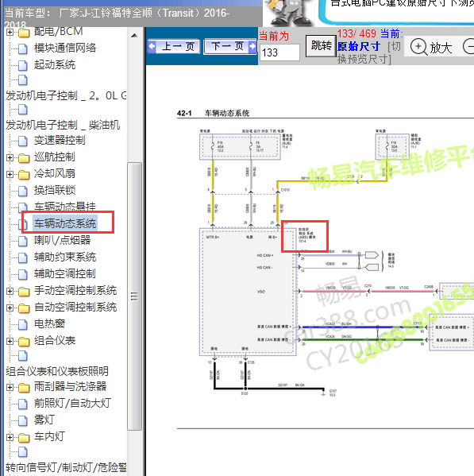
Task: Click the tree panel scrollbar thumb
Action: [x=135, y=296]
